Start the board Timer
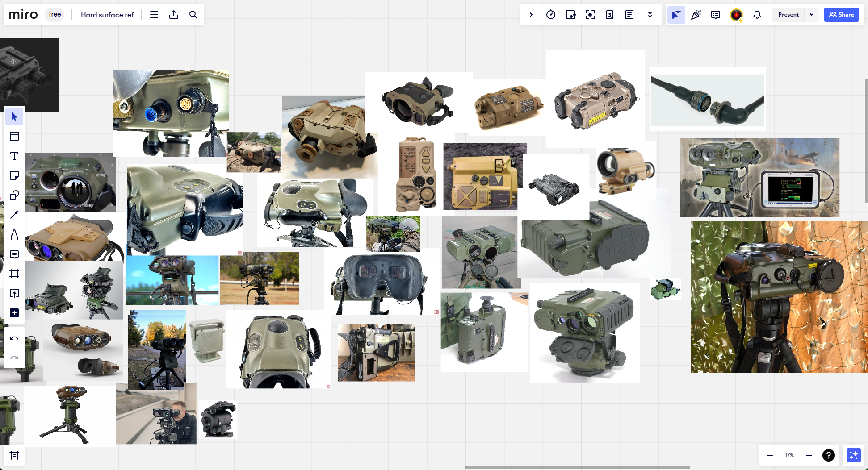 point(550,15)
